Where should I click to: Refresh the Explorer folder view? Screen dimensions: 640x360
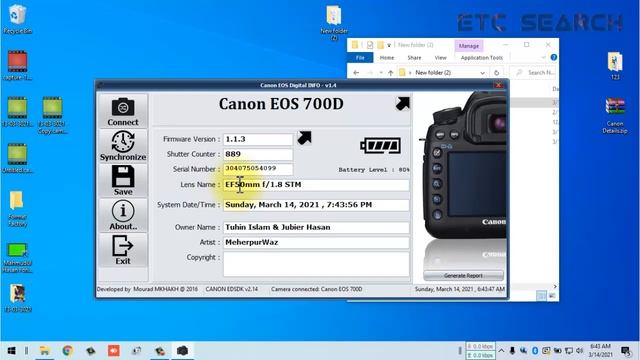pyautogui.click(x=496, y=73)
